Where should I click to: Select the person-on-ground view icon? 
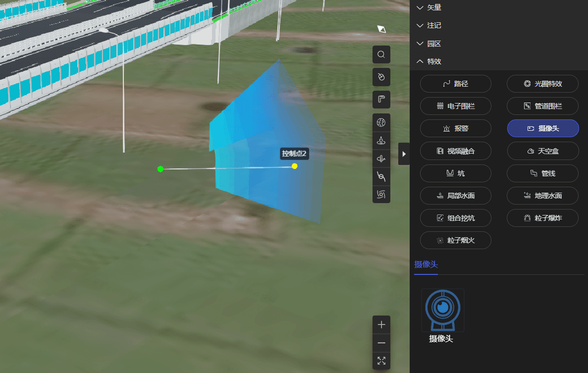click(381, 141)
